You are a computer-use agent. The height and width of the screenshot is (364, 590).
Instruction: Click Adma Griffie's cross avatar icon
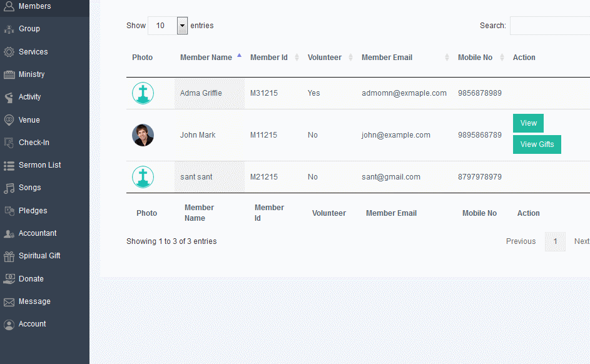click(x=143, y=93)
